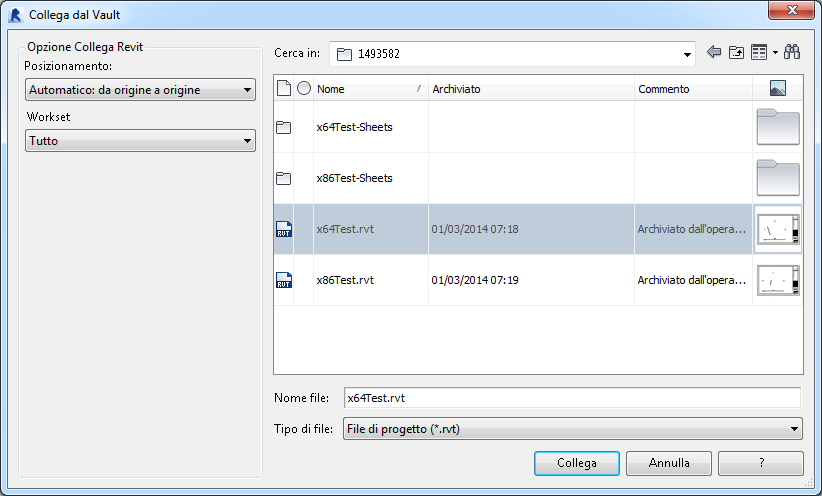Click into the Nome file input field
This screenshot has height=496, width=822.
(572, 398)
